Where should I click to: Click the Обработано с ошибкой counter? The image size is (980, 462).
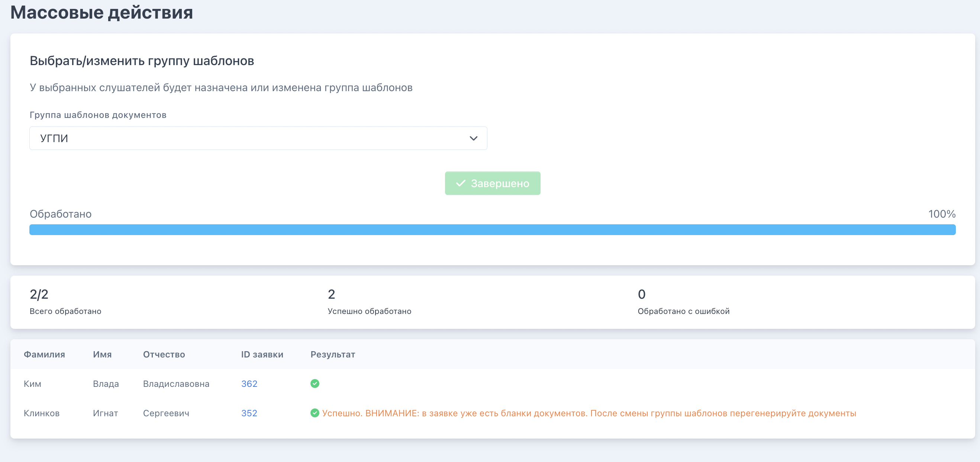[683, 302]
